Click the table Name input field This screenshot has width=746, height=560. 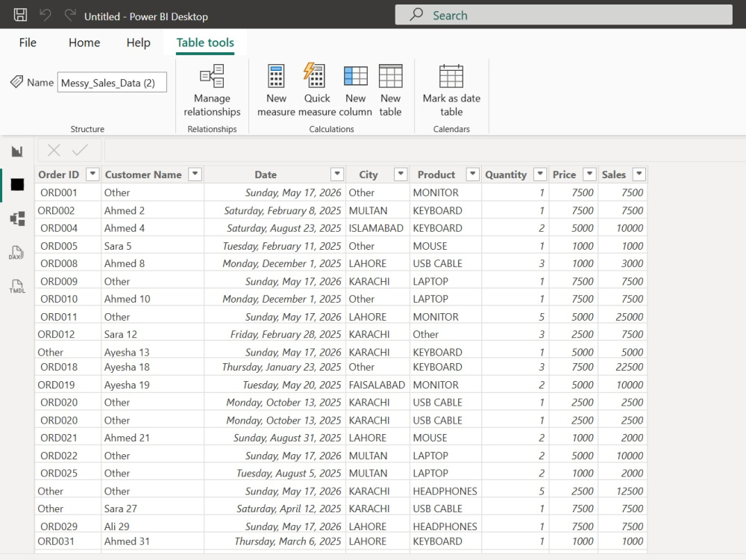tap(113, 82)
